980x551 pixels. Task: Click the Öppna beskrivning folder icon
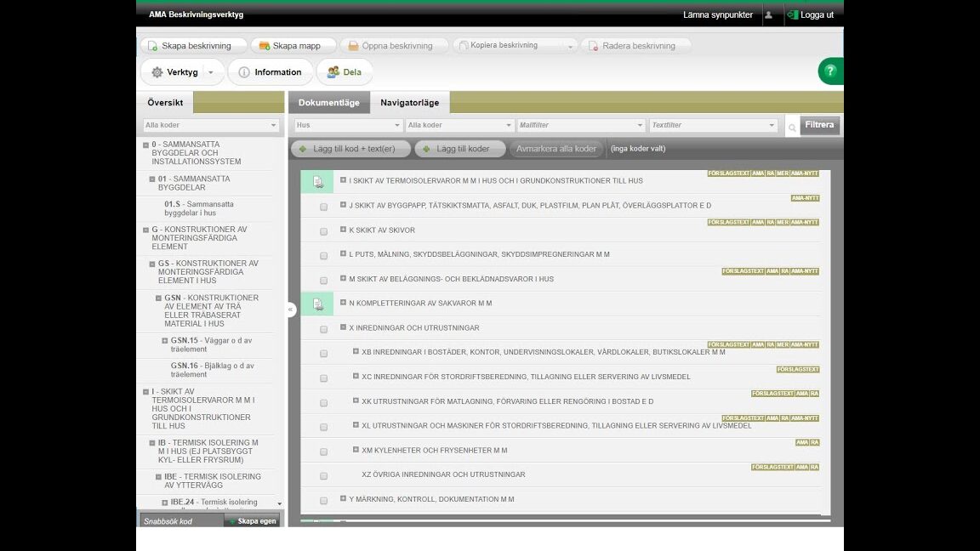coord(353,46)
